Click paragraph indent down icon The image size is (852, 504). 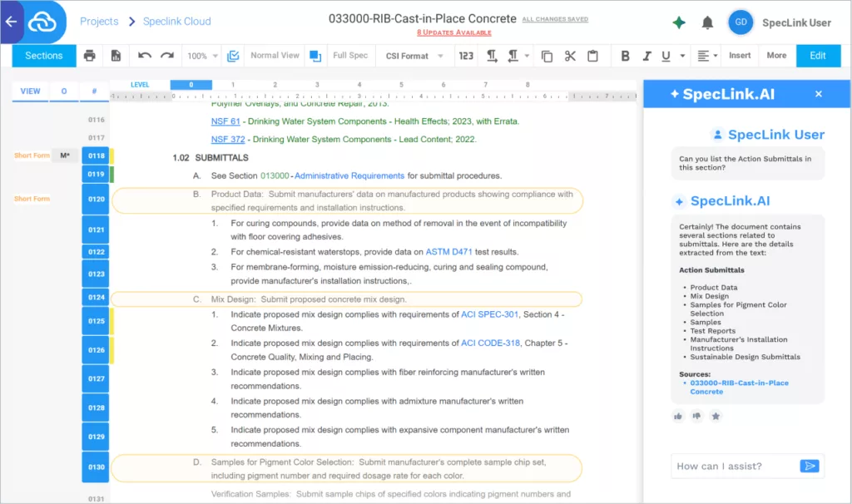[x=492, y=56]
